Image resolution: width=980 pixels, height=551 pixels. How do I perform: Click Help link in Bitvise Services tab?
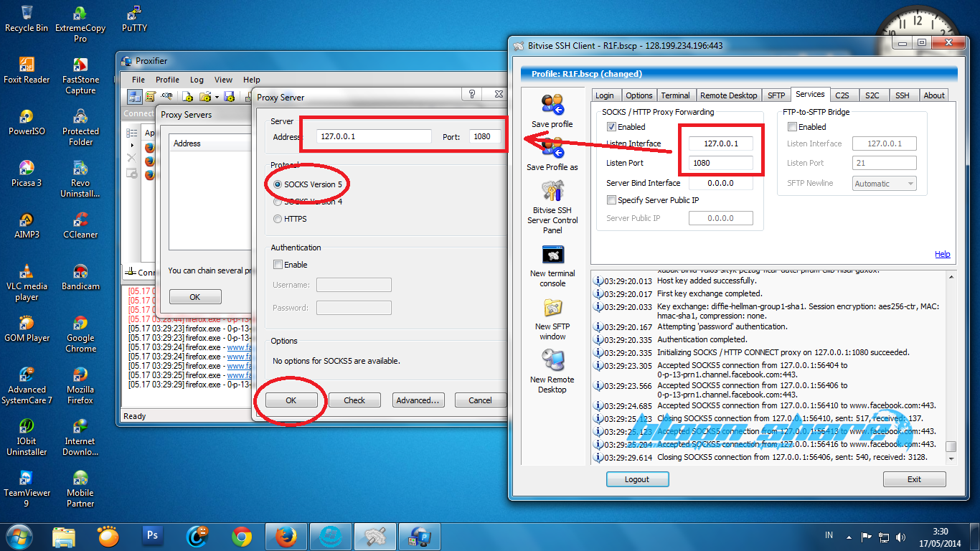tap(942, 254)
